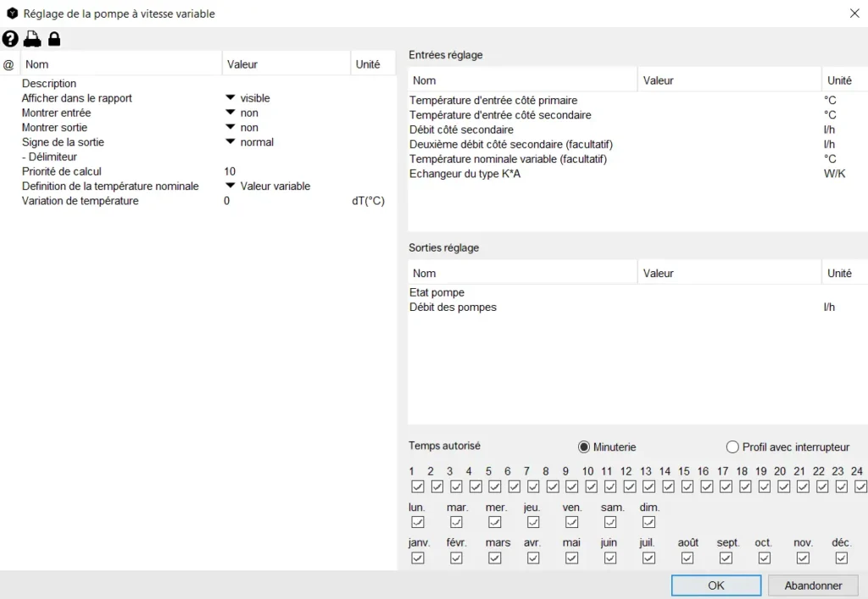868x599 pixels.
Task: Uncheck the hour 12 checkbox
Action: tap(630, 487)
